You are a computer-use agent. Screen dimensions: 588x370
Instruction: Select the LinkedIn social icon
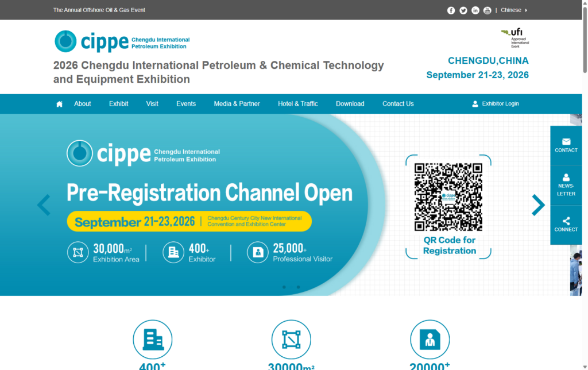tap(475, 10)
